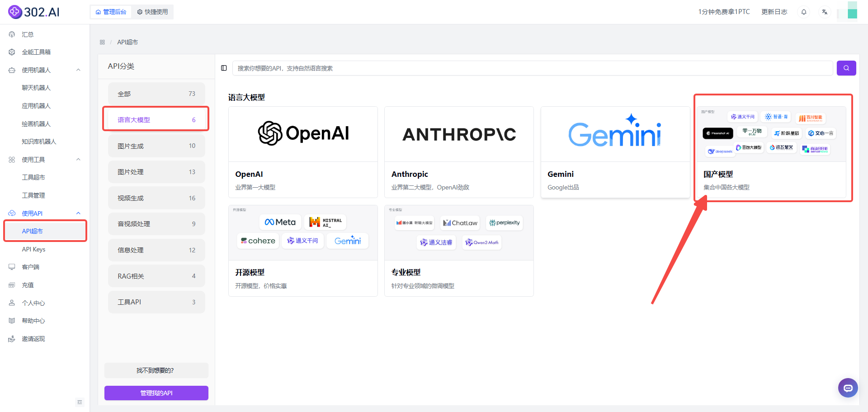
Task: Click the user avatar in header
Action: [x=847, y=11]
